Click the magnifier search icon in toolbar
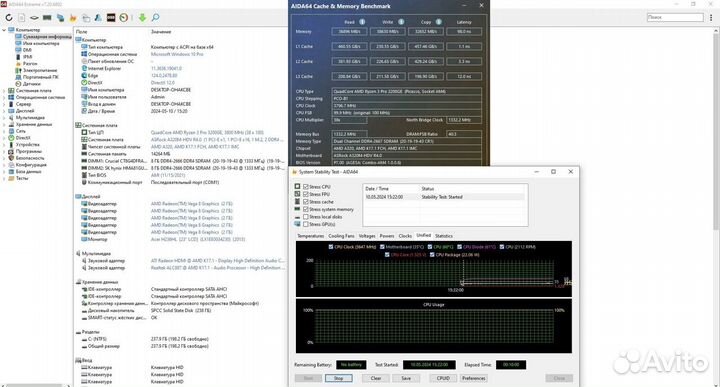Screen dimensions: 720x387 pyautogui.click(x=156, y=17)
